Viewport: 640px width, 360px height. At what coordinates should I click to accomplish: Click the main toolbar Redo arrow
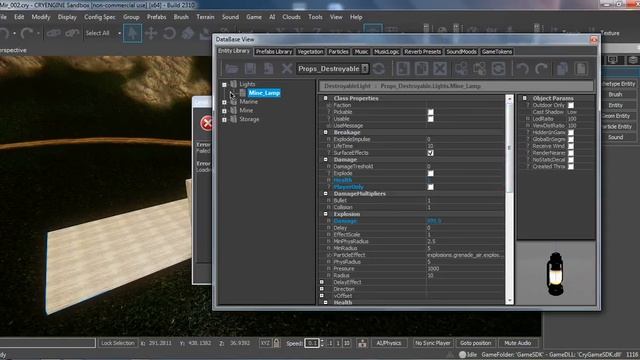click(26, 33)
